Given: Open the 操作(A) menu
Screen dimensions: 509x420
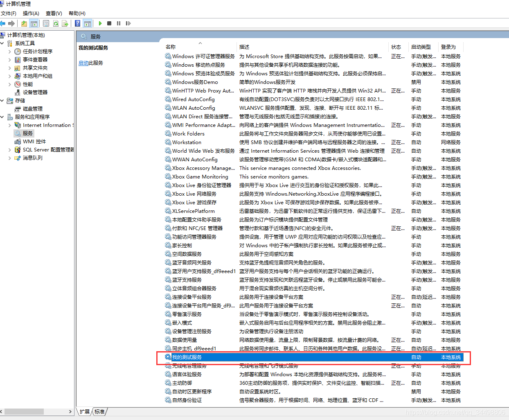Looking at the screenshot, I should click(31, 14).
